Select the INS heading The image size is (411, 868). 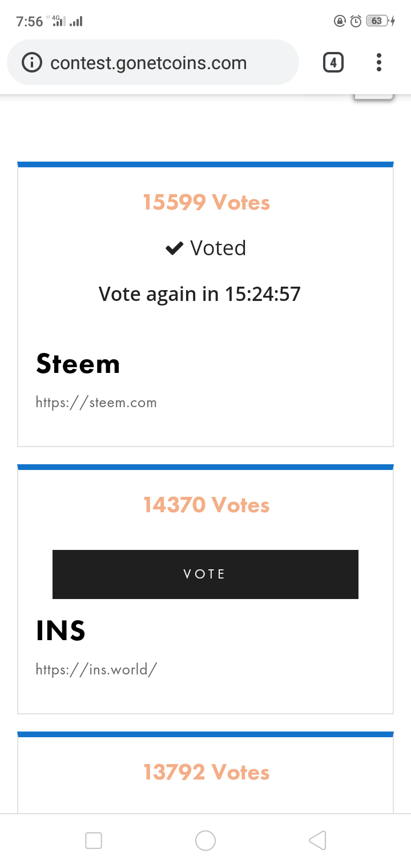tap(61, 630)
